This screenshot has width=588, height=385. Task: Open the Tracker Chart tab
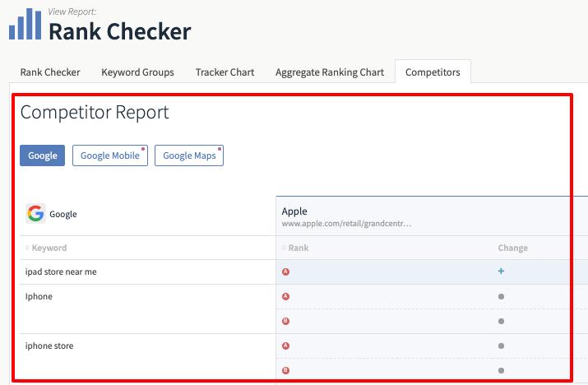point(225,72)
